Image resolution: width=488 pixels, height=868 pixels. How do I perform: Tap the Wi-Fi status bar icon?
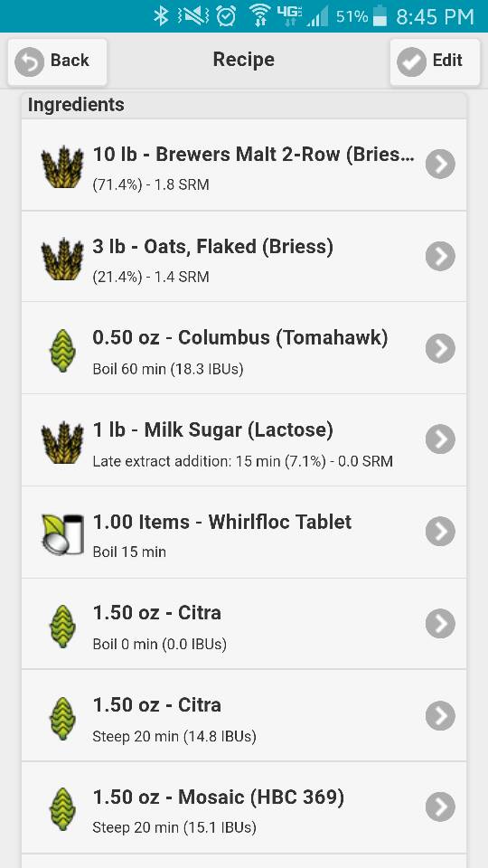260,16
